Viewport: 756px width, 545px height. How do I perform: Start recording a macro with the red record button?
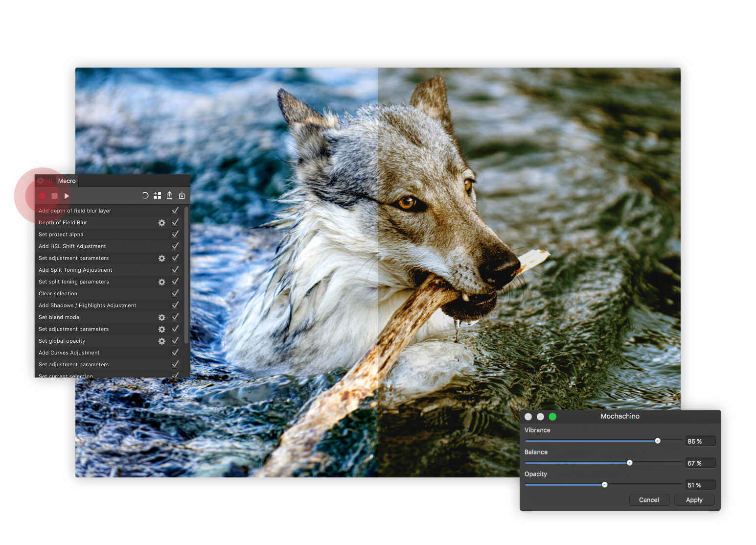(42, 196)
